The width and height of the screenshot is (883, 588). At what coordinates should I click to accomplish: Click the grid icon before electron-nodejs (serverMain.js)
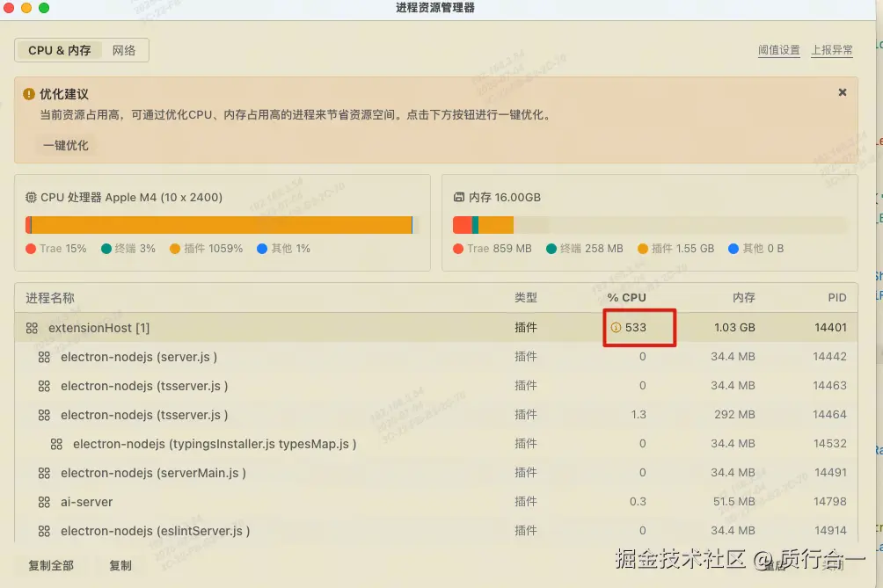point(44,472)
